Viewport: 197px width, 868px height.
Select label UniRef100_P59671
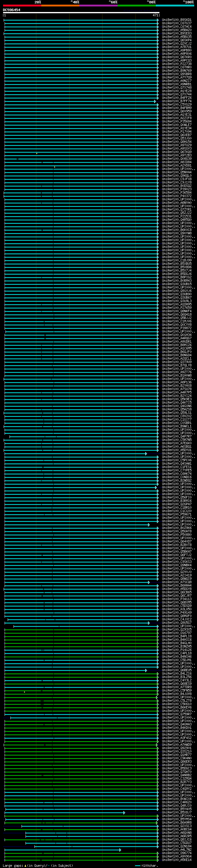[176, 514]
